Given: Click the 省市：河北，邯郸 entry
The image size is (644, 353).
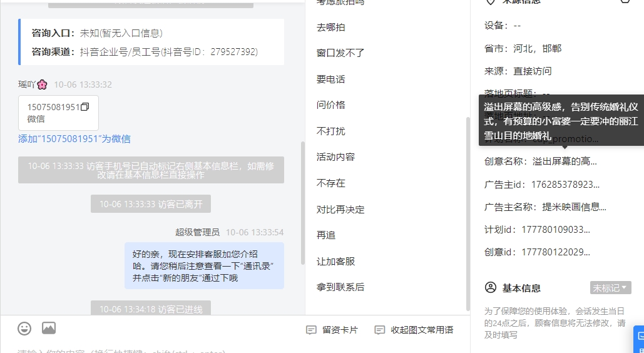Looking at the screenshot, I should coord(523,49).
